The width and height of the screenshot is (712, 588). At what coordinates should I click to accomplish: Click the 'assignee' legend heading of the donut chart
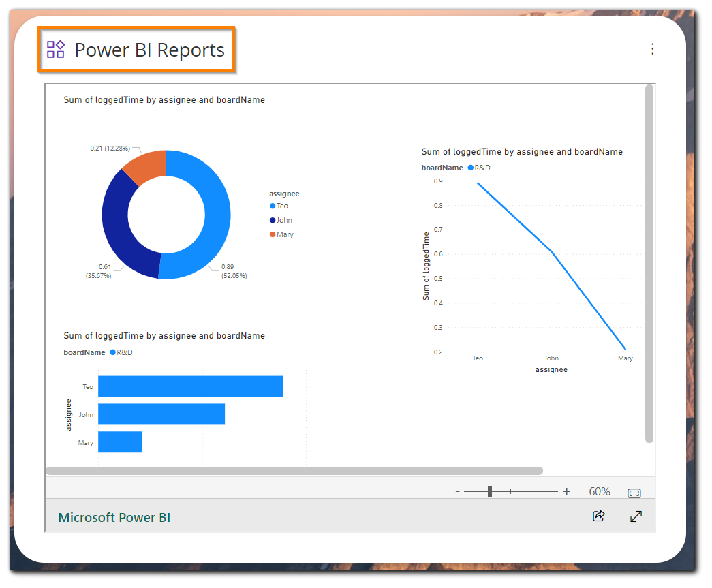[284, 194]
